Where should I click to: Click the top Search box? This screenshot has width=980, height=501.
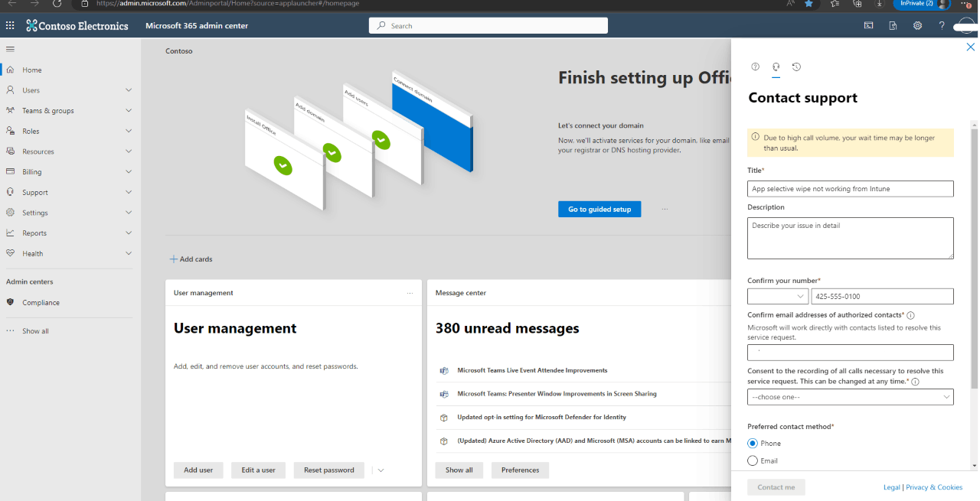488,25
